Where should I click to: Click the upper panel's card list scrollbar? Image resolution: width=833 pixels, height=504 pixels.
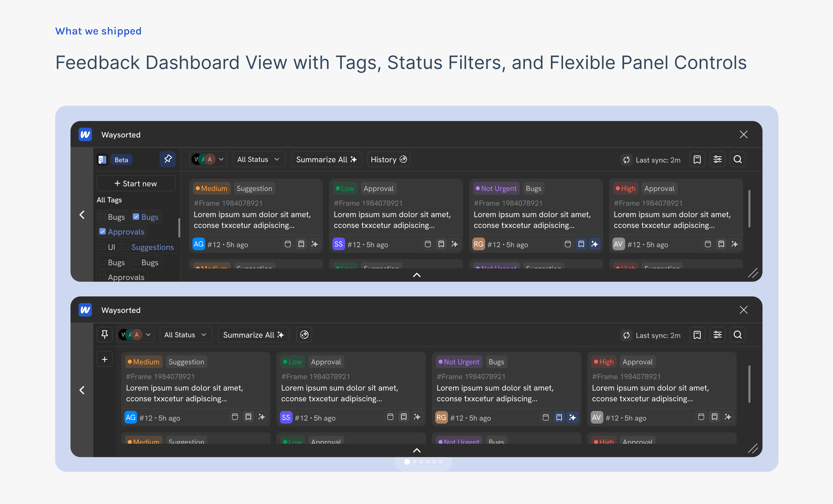[x=749, y=208]
